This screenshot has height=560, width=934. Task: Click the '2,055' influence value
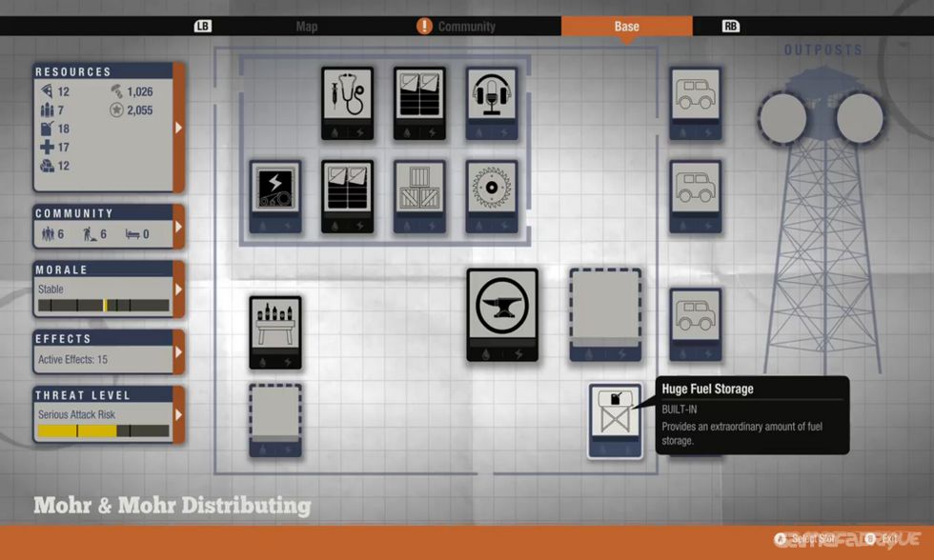point(139,110)
